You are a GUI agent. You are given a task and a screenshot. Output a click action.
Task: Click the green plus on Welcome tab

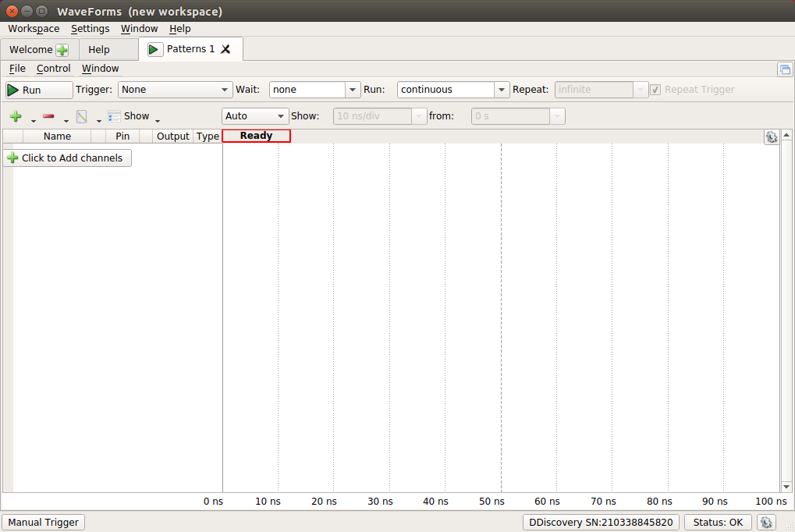pos(62,50)
